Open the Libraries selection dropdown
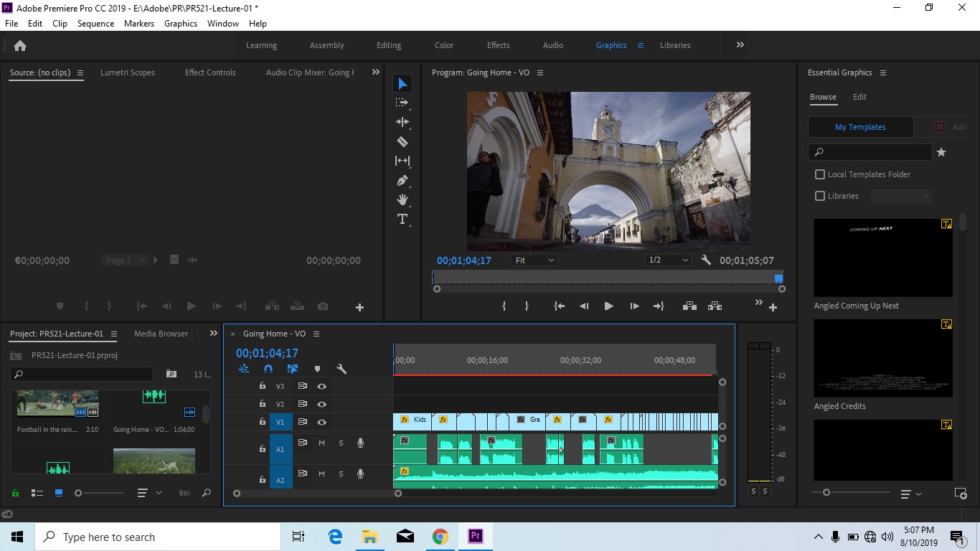The width and height of the screenshot is (980, 551). click(x=901, y=196)
